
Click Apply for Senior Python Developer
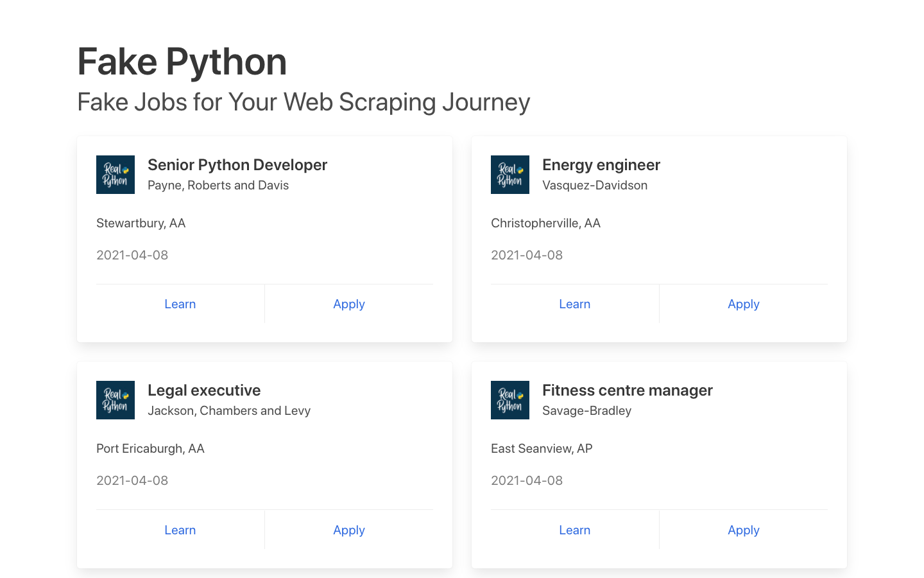[x=349, y=303]
